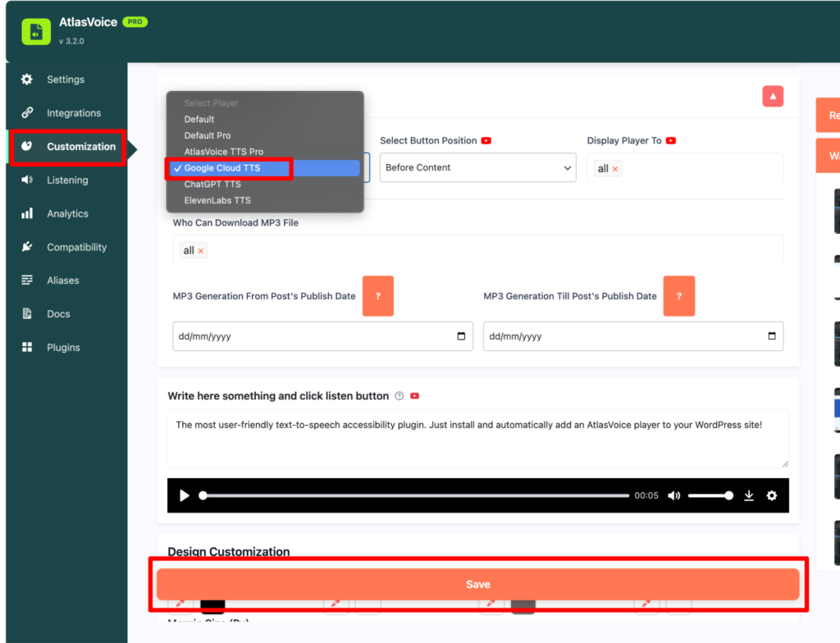
Task: Open the video icon beside Display Player To
Action: [671, 141]
